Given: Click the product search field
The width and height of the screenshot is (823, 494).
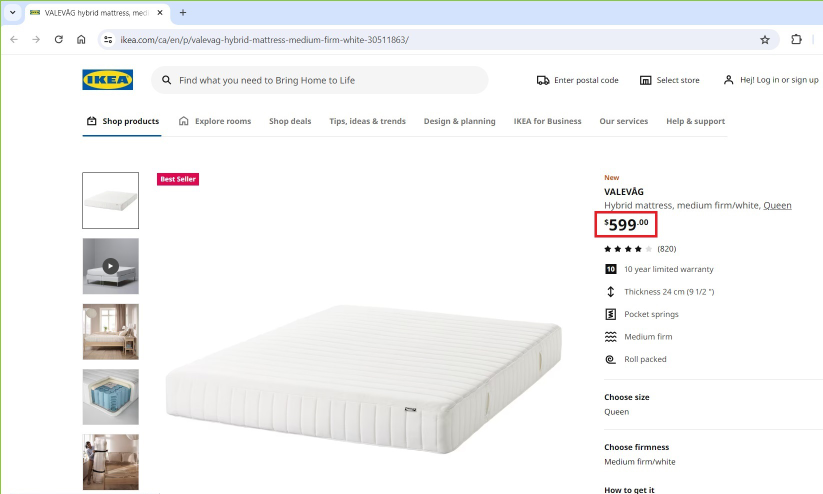Looking at the screenshot, I should click(325, 80).
